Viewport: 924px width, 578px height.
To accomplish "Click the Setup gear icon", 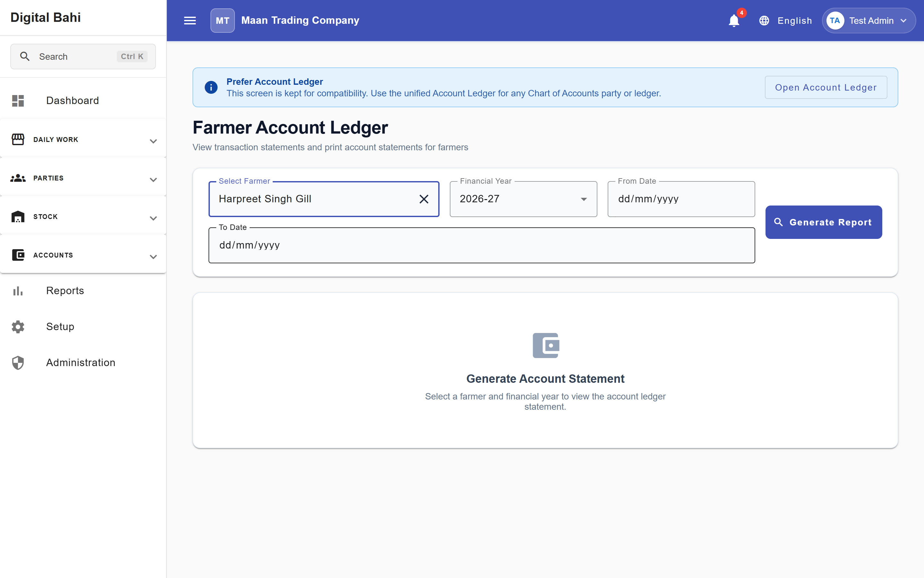I will pos(18,327).
